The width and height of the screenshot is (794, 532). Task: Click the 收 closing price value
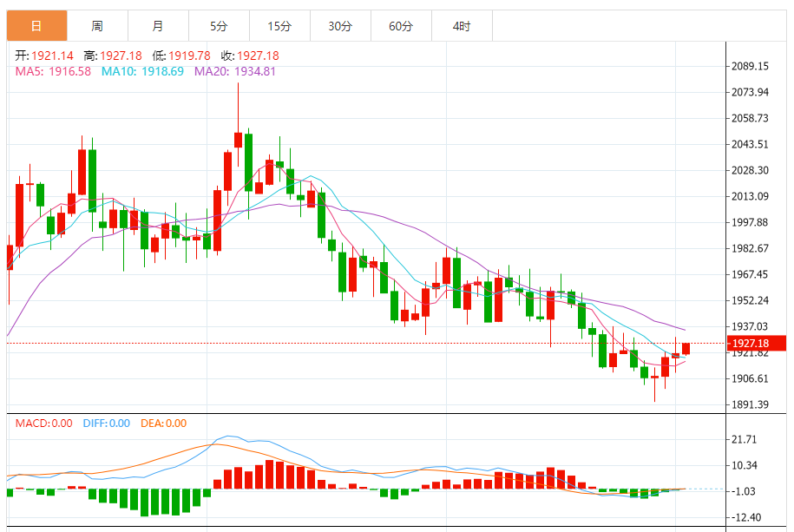[258, 56]
